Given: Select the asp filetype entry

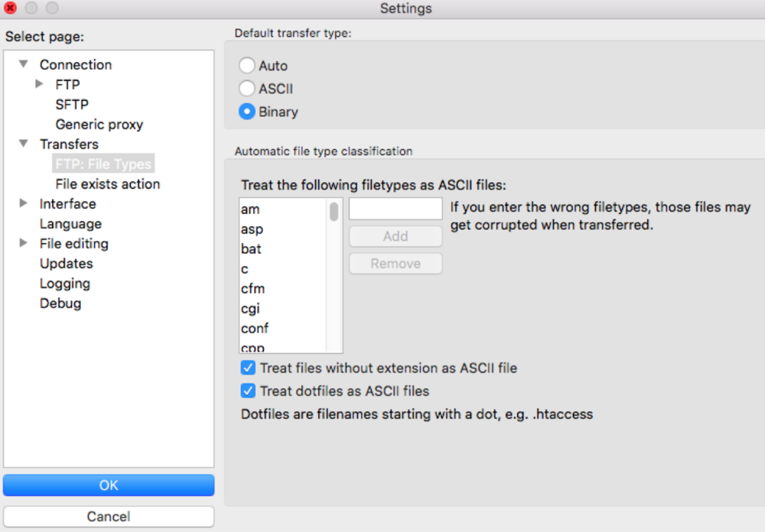Looking at the screenshot, I should 252,229.
